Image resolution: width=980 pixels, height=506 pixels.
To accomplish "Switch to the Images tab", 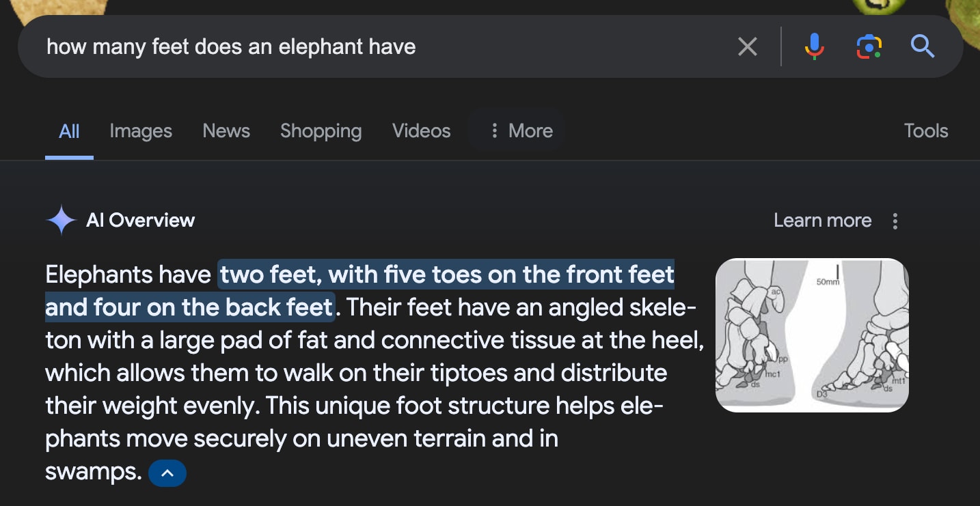I will pos(141,131).
